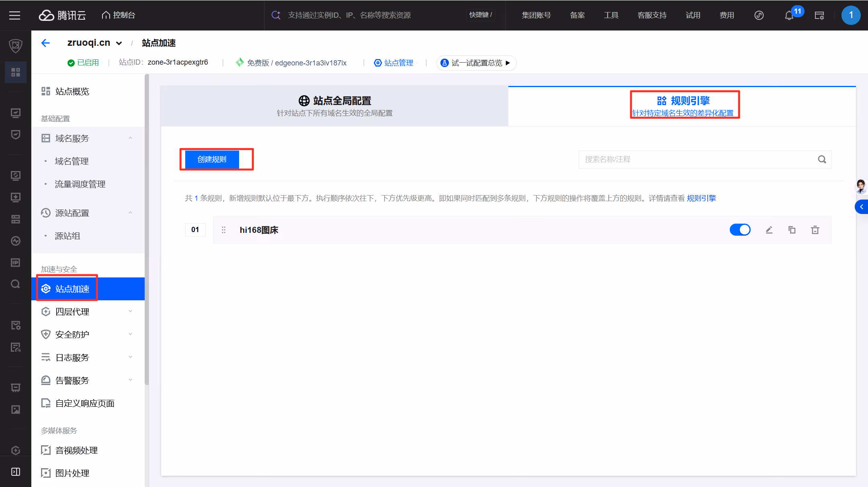Copy the hi168图床 rule
The image size is (868, 487).
click(x=792, y=230)
